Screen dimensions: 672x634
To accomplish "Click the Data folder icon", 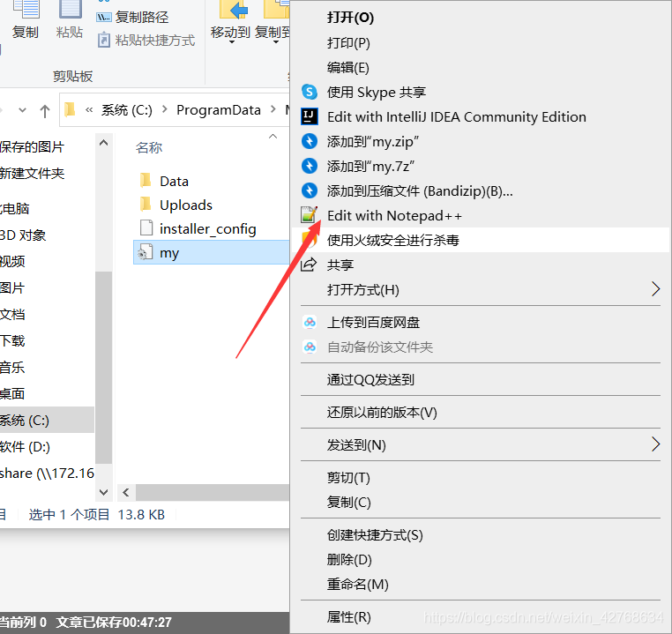I will click(146, 181).
